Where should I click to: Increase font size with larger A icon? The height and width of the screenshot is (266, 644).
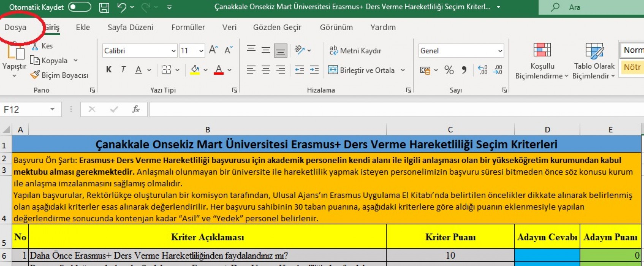click(213, 50)
